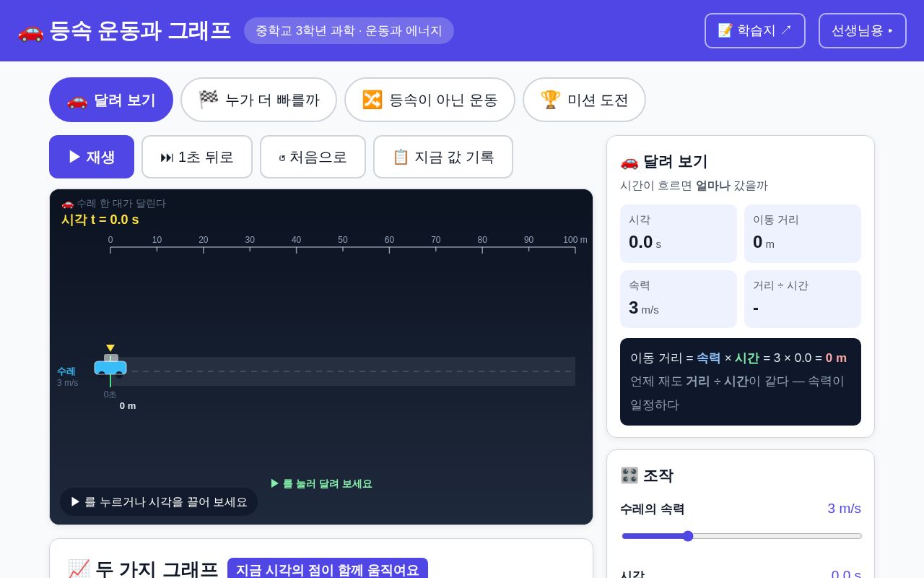Expand the 선생님용 teacher menu

(x=862, y=30)
